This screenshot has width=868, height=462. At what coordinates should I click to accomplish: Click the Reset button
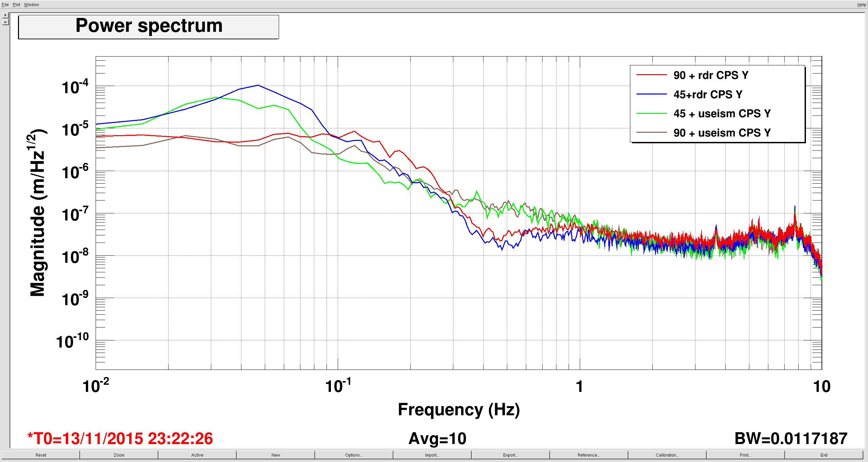click(x=41, y=455)
